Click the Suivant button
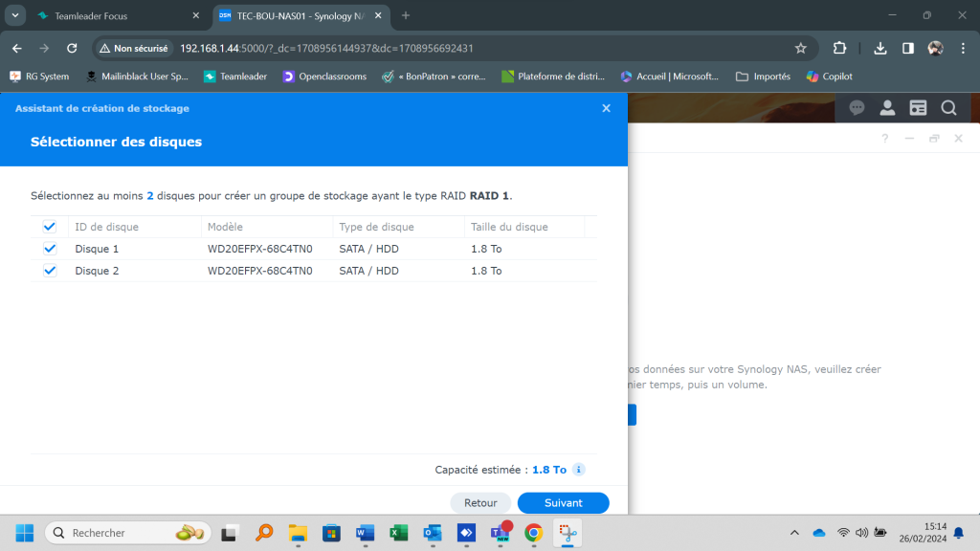 point(563,502)
